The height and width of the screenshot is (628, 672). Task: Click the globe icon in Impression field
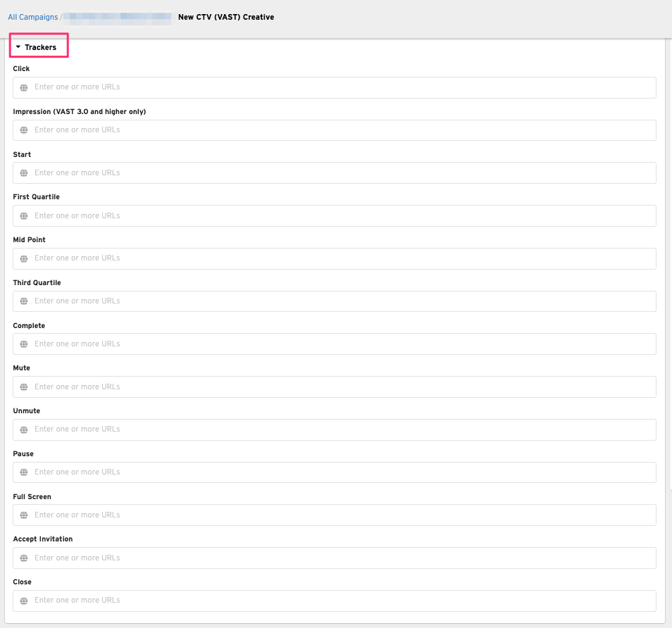(24, 130)
